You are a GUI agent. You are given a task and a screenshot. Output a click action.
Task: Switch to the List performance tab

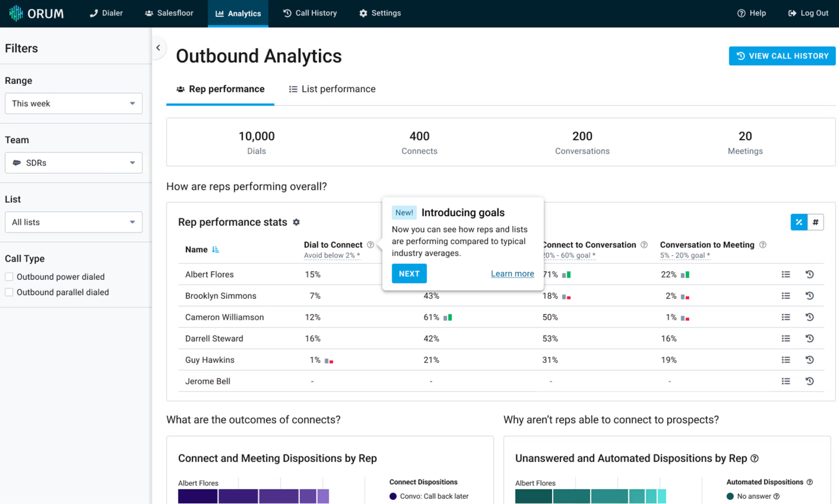[332, 89]
